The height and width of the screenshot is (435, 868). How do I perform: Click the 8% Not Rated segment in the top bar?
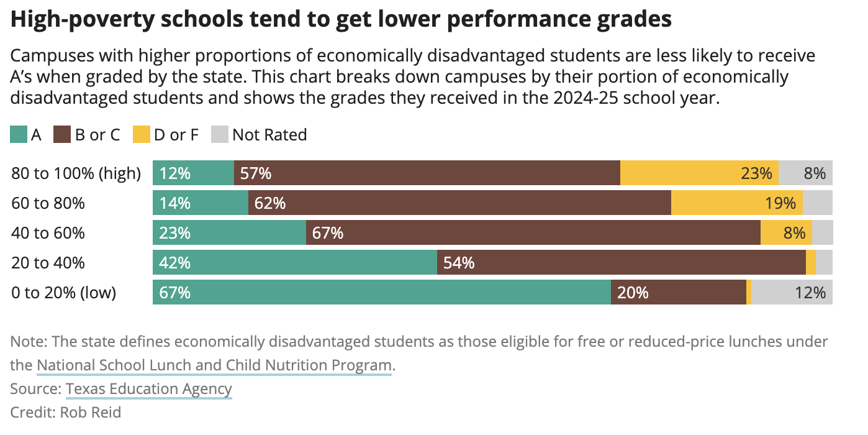805,173
